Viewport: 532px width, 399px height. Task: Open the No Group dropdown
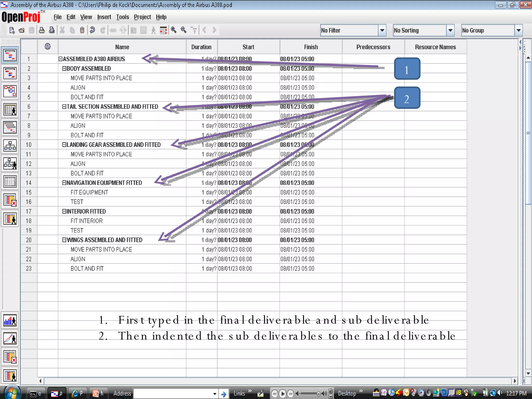(518, 30)
